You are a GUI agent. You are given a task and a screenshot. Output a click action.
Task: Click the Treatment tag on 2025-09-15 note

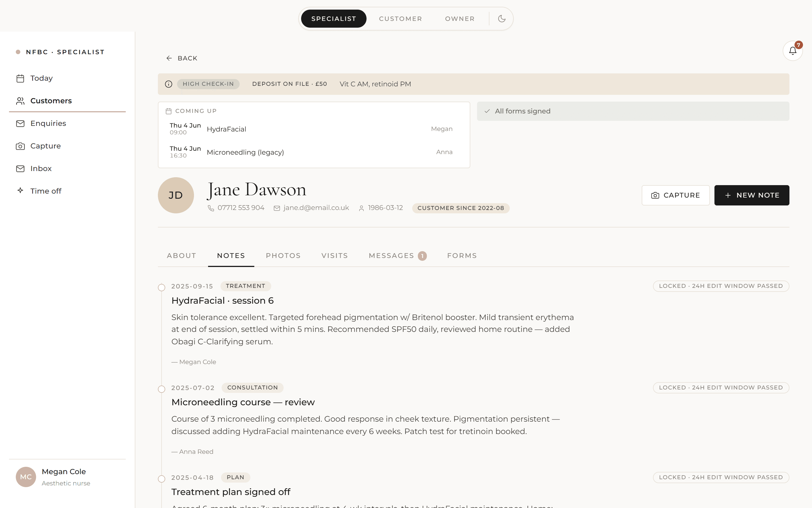click(x=245, y=286)
